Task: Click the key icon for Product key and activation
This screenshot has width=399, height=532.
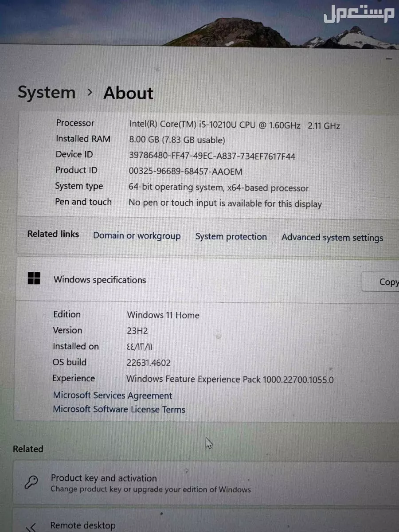Action: point(31,482)
